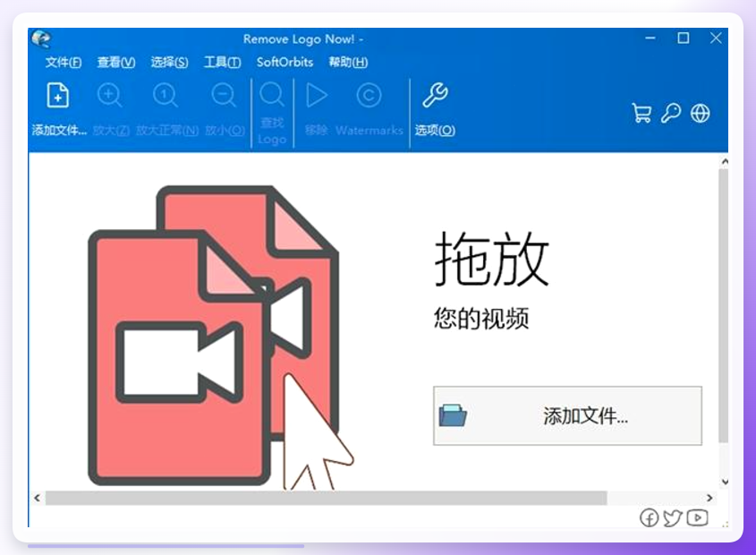This screenshot has width=756, height=555.
Task: Open the Twitter link icon
Action: coord(673,517)
